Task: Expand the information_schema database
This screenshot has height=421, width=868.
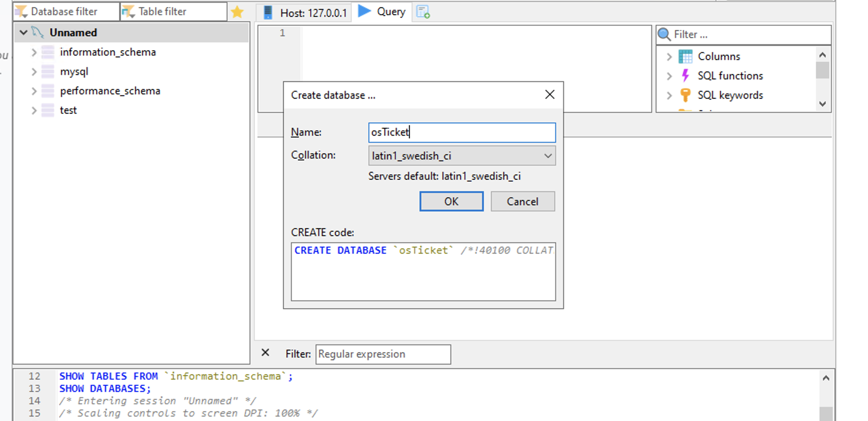Action: coord(34,52)
